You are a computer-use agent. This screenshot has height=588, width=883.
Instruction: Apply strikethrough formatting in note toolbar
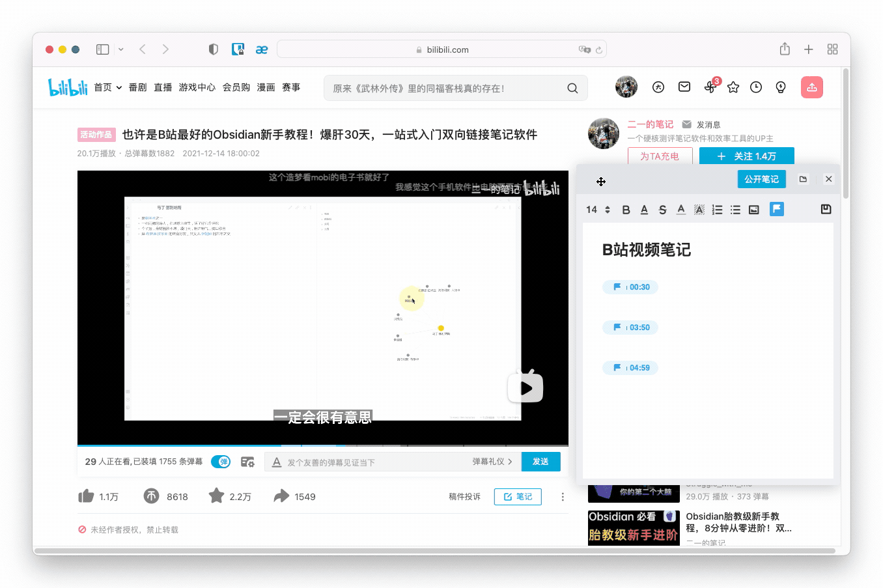[662, 210]
